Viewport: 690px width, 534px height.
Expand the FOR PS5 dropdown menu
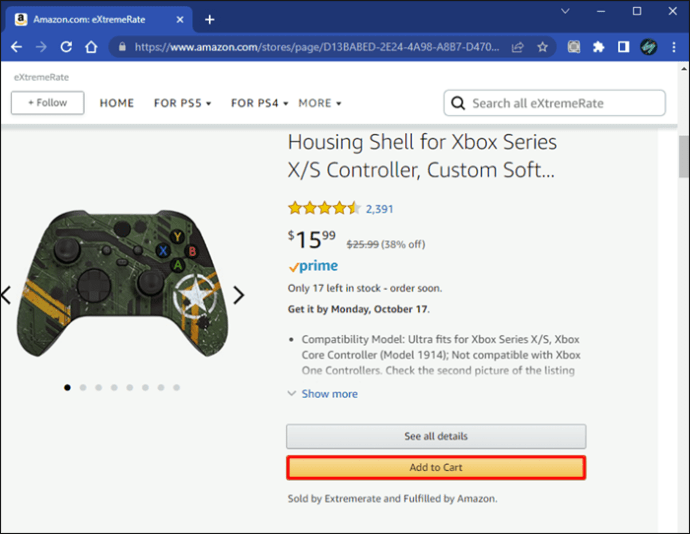[x=182, y=103]
